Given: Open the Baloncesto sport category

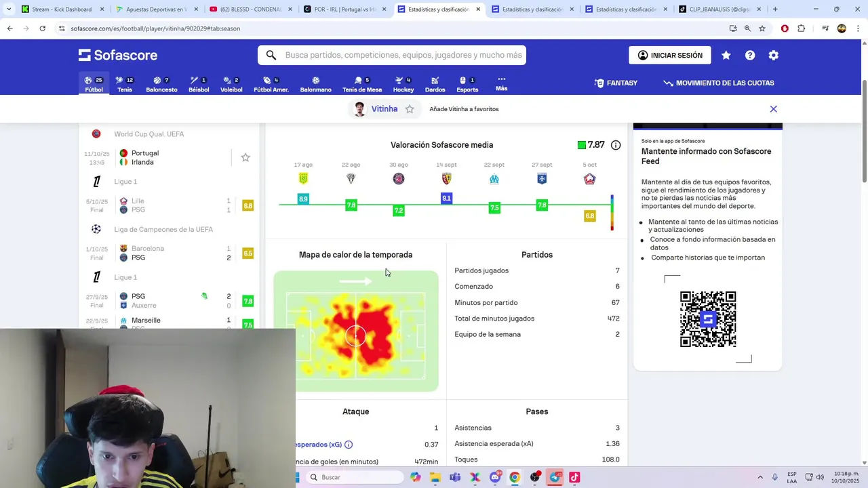Looking at the screenshot, I should tap(161, 84).
